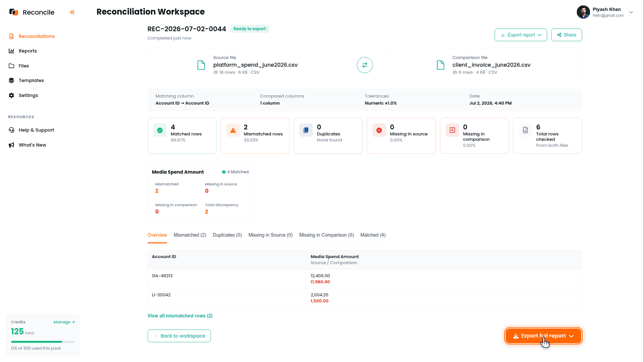Click the Mismatched rows warning icon
The width and height of the screenshot is (644, 362).
coord(233,130)
